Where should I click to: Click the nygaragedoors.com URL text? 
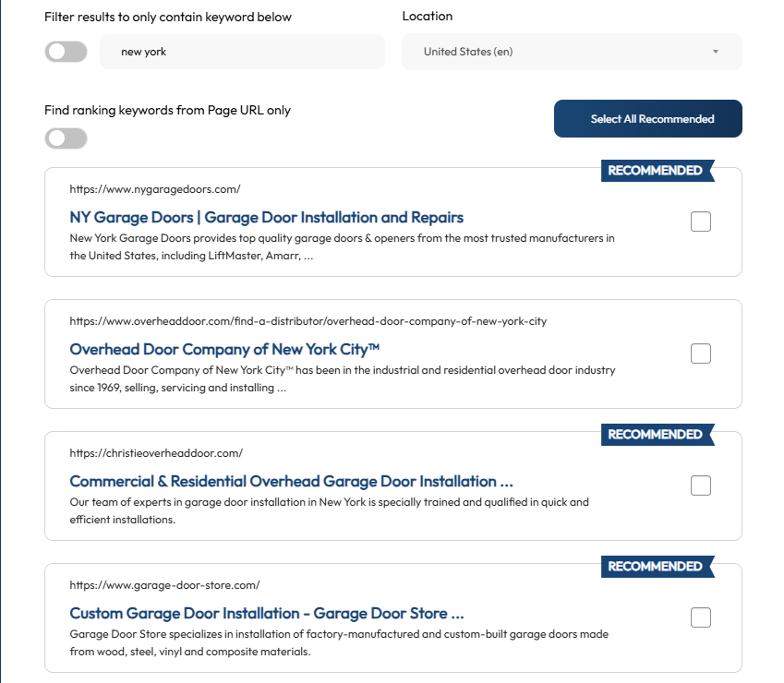coord(155,189)
